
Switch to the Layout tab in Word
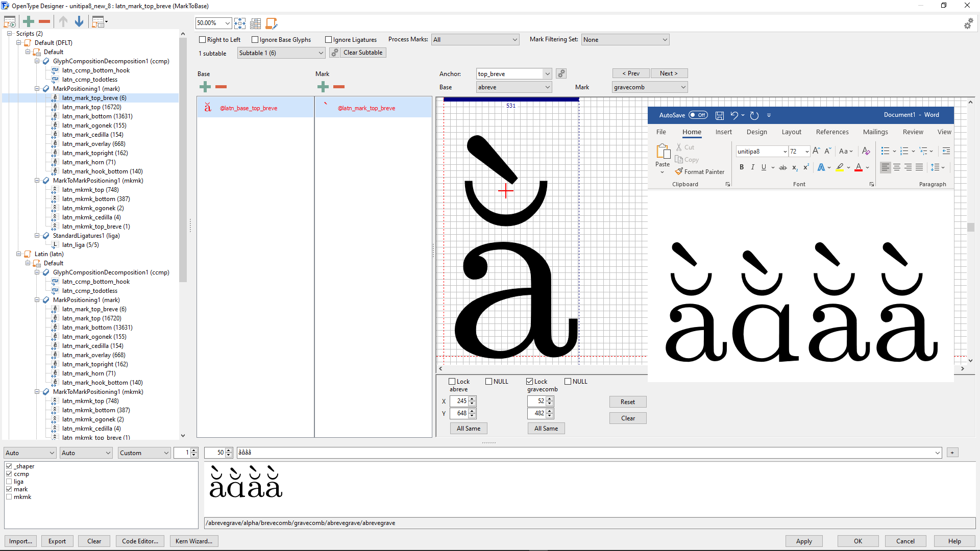point(791,132)
